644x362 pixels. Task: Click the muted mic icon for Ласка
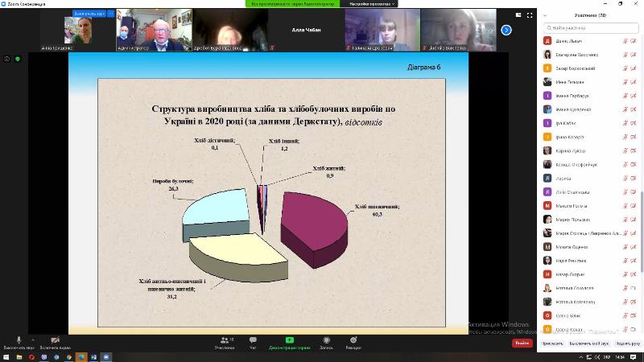click(x=625, y=178)
